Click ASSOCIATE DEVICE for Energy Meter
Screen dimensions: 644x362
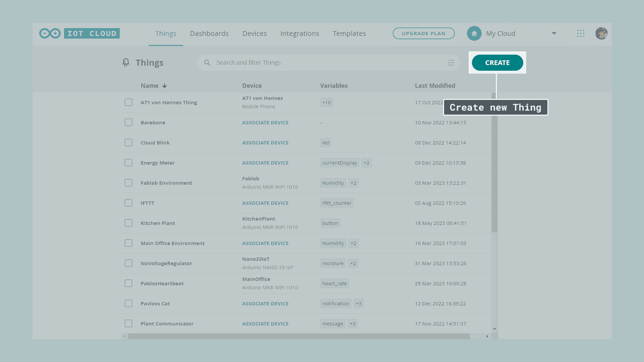[x=265, y=163]
